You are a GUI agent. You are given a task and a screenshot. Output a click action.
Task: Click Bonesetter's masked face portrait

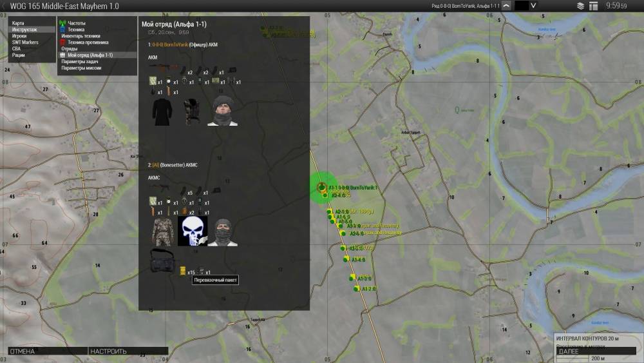[x=223, y=232]
